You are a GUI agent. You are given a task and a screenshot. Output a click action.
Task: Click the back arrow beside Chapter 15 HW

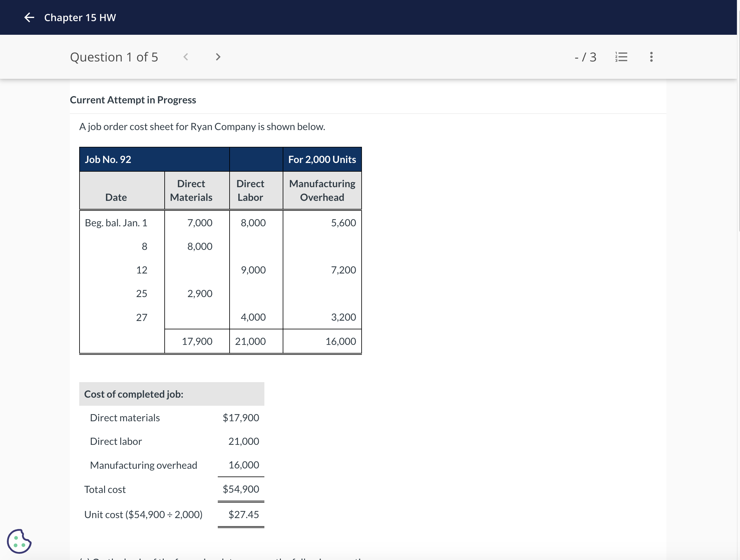[x=29, y=17]
